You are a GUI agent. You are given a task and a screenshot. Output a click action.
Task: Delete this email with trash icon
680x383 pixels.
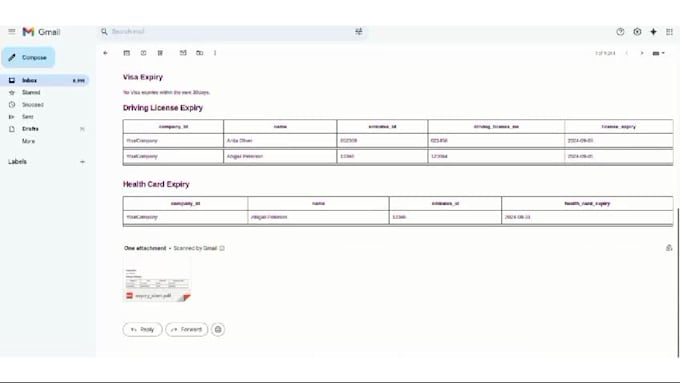pyautogui.click(x=160, y=53)
